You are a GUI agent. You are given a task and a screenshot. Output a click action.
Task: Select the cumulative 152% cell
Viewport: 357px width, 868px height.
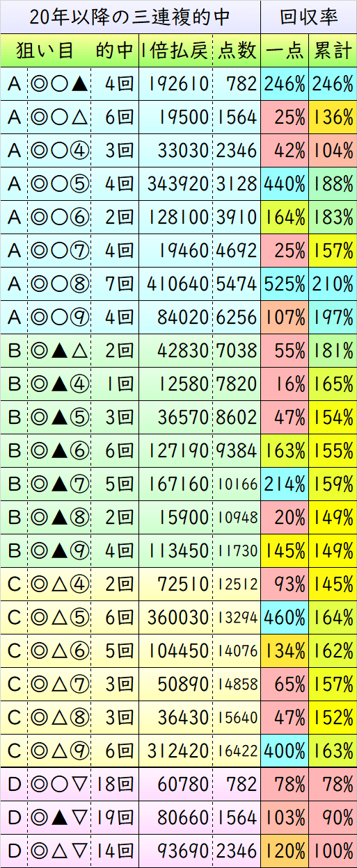coord(333,718)
